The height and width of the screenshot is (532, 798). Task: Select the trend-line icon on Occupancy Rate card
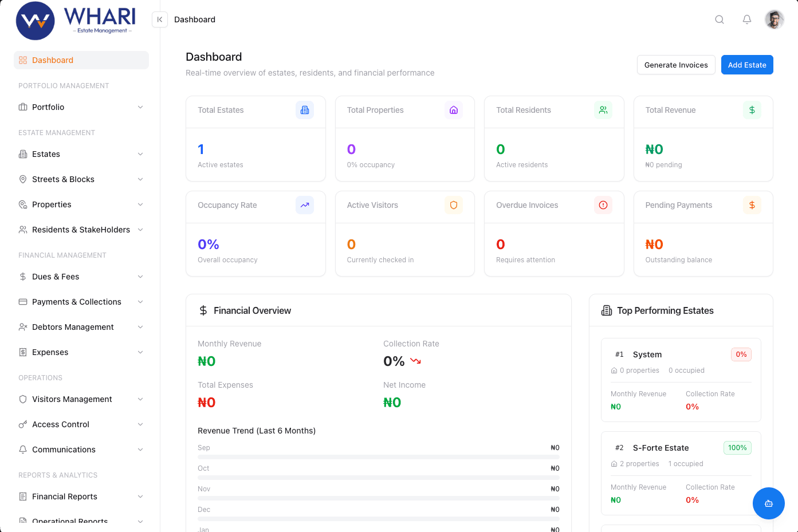304,205
